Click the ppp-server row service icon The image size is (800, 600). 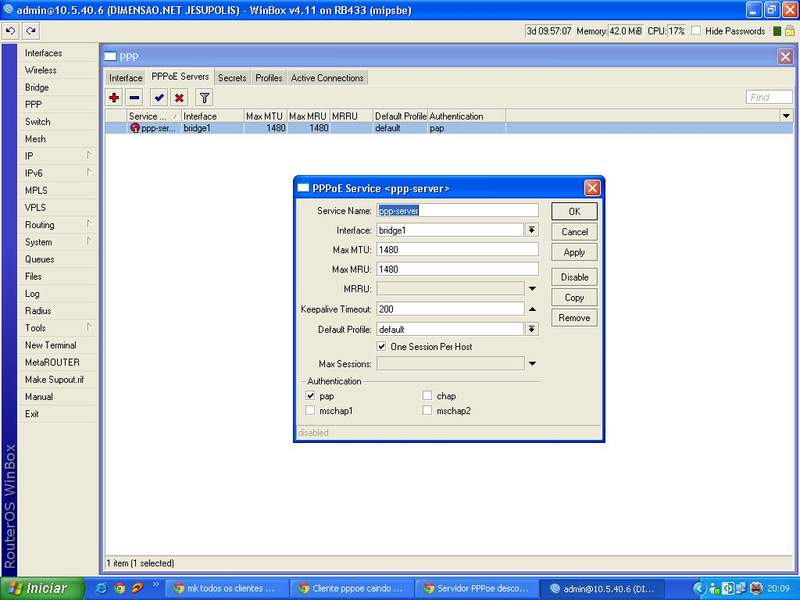(135, 128)
